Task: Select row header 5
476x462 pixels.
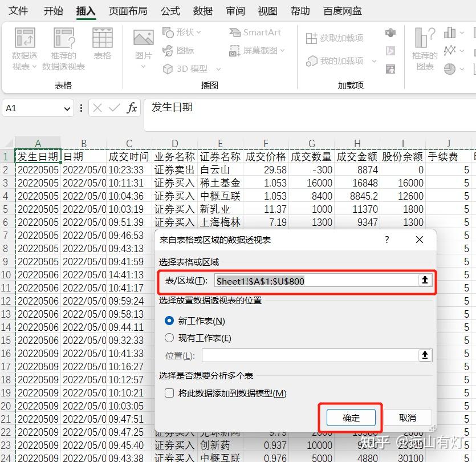Action: point(6,209)
